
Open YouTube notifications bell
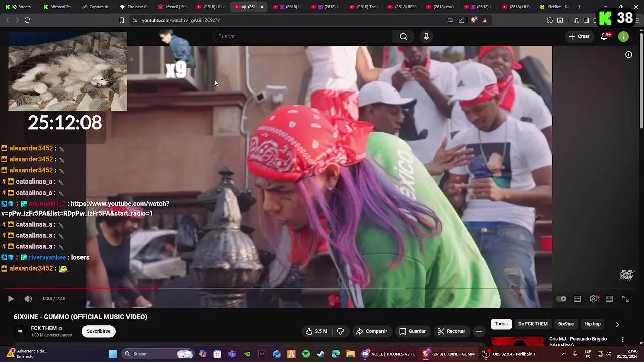tap(604, 37)
